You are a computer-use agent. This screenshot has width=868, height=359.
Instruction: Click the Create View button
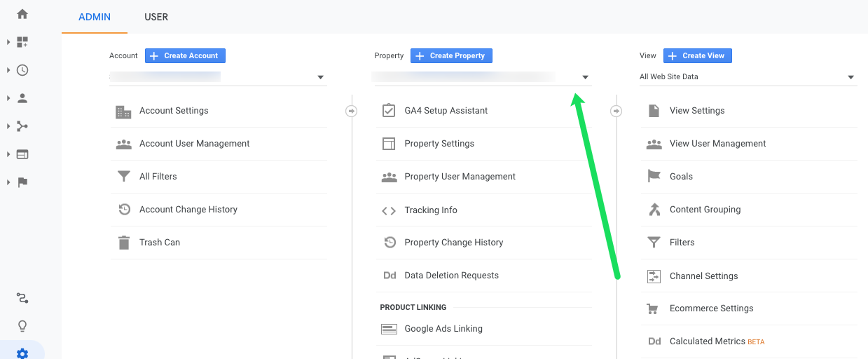pyautogui.click(x=697, y=55)
